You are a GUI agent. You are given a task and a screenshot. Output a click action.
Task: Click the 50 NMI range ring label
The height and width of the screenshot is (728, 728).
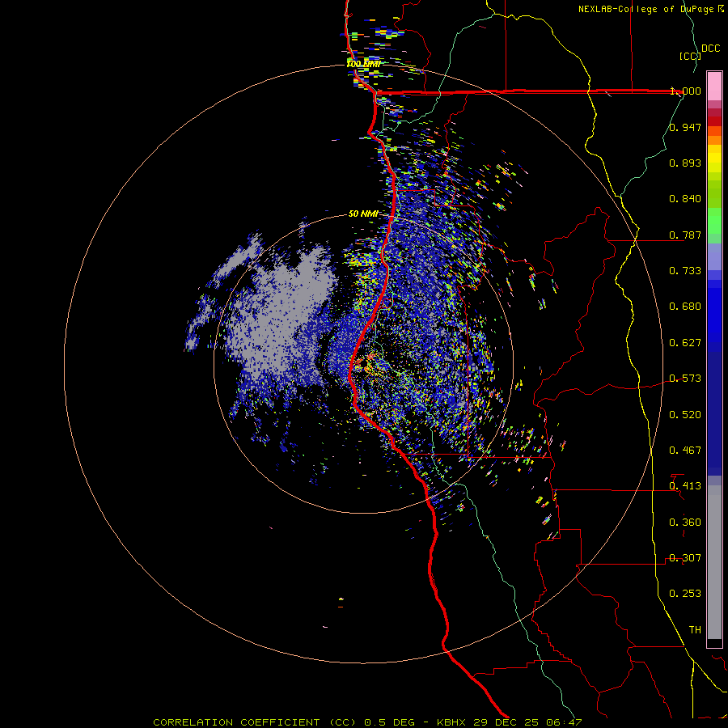click(363, 214)
